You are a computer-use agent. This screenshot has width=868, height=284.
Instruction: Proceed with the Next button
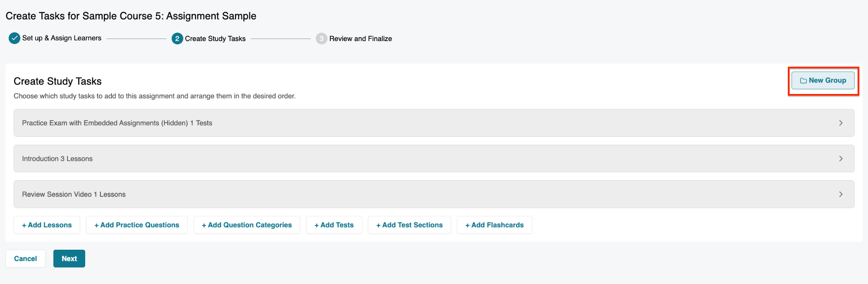69,259
